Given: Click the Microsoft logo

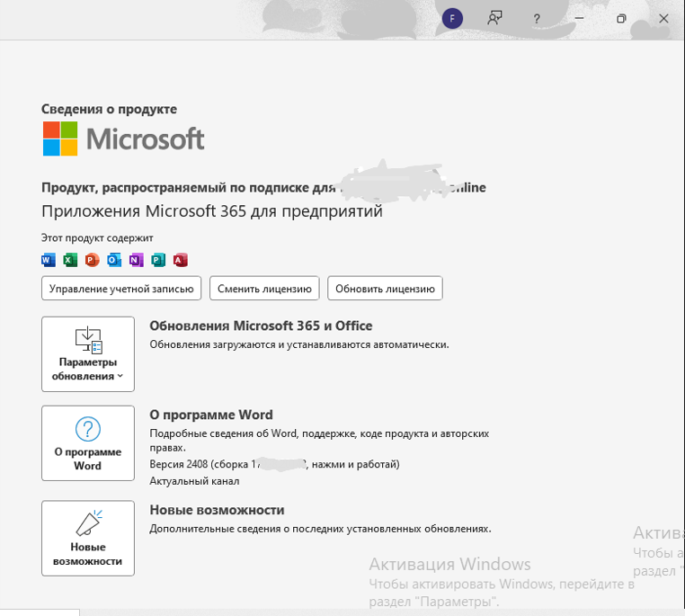Looking at the screenshot, I should tap(124, 139).
